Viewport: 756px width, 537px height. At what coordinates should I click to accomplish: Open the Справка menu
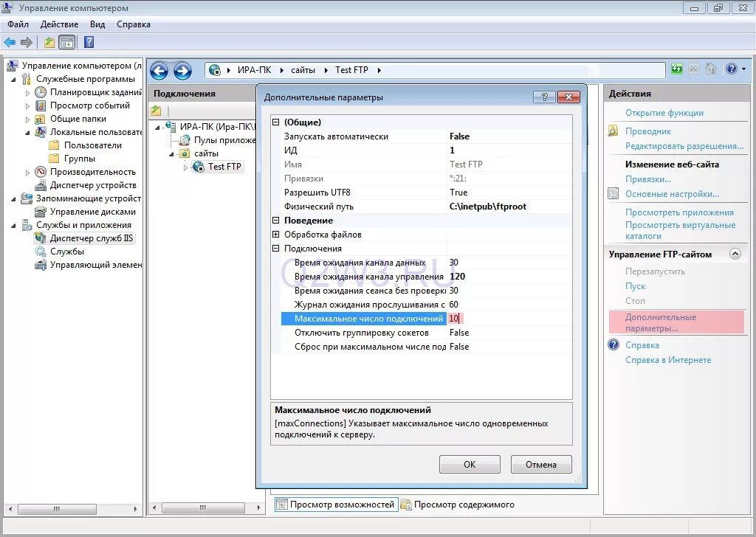pyautogui.click(x=134, y=24)
